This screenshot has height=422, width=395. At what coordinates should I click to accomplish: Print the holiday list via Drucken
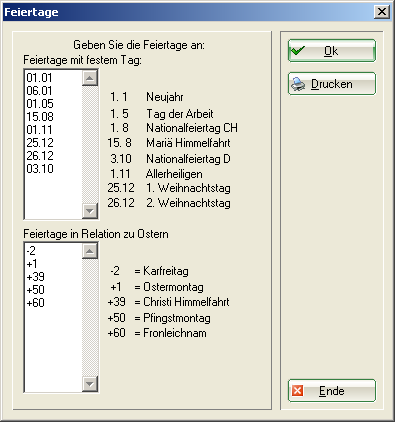click(332, 84)
